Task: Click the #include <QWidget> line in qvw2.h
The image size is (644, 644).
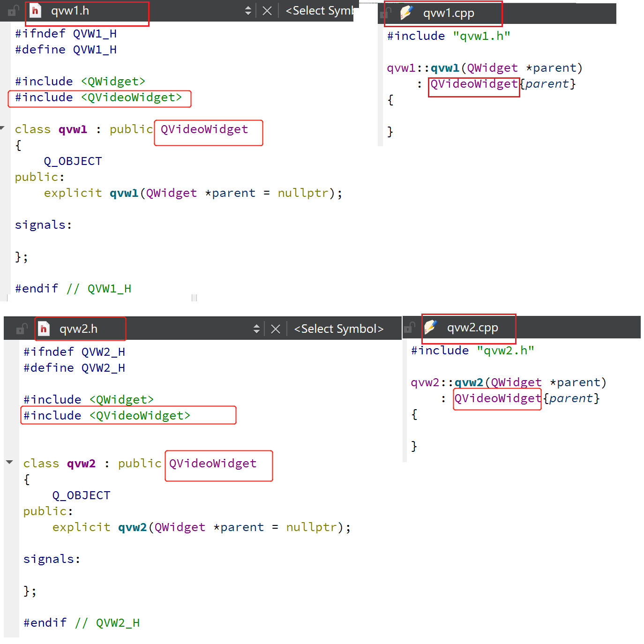Action: (x=89, y=400)
